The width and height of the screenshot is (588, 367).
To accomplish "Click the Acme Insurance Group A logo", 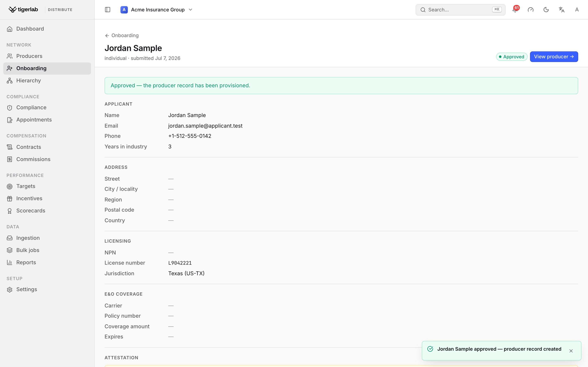I will click(124, 10).
